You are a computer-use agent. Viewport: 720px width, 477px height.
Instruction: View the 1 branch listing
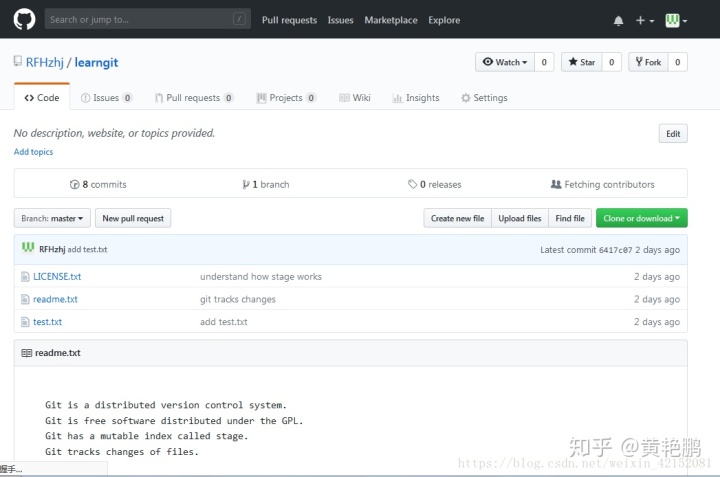[266, 184]
